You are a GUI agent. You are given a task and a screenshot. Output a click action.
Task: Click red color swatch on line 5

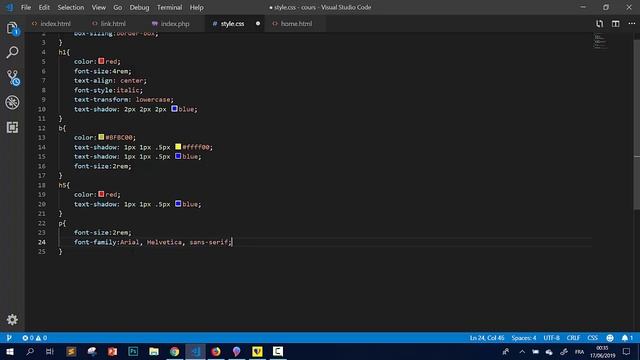[x=101, y=61]
